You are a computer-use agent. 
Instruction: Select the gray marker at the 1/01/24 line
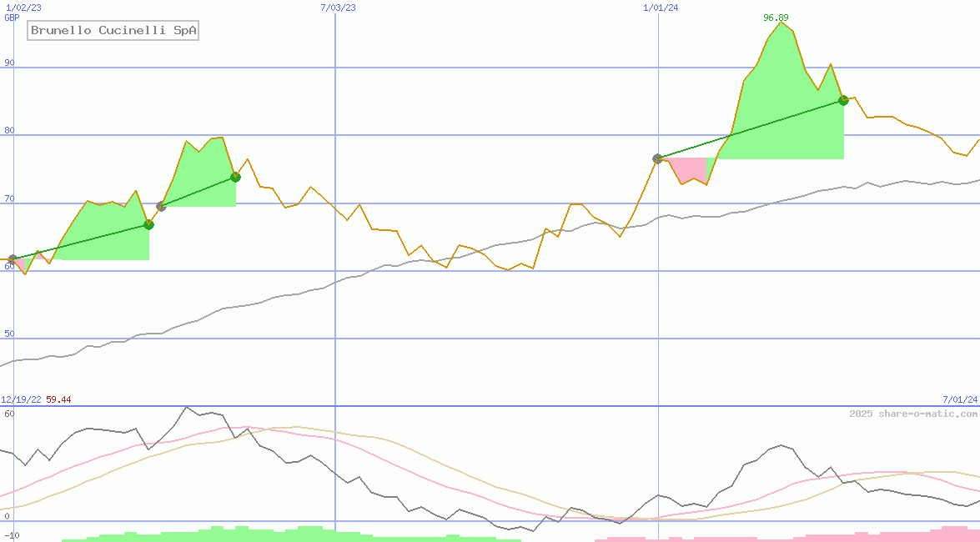pos(657,158)
